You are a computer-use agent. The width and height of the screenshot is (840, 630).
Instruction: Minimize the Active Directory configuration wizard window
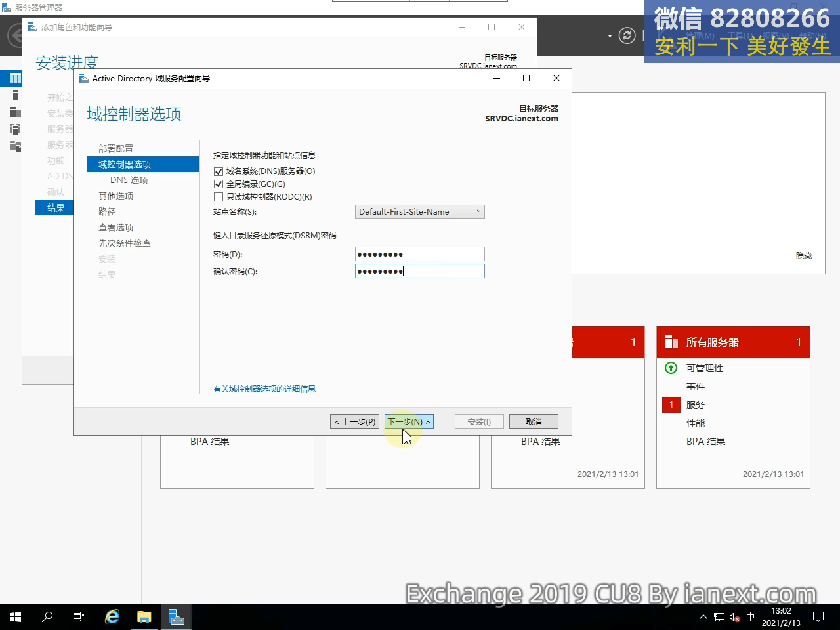pos(497,78)
